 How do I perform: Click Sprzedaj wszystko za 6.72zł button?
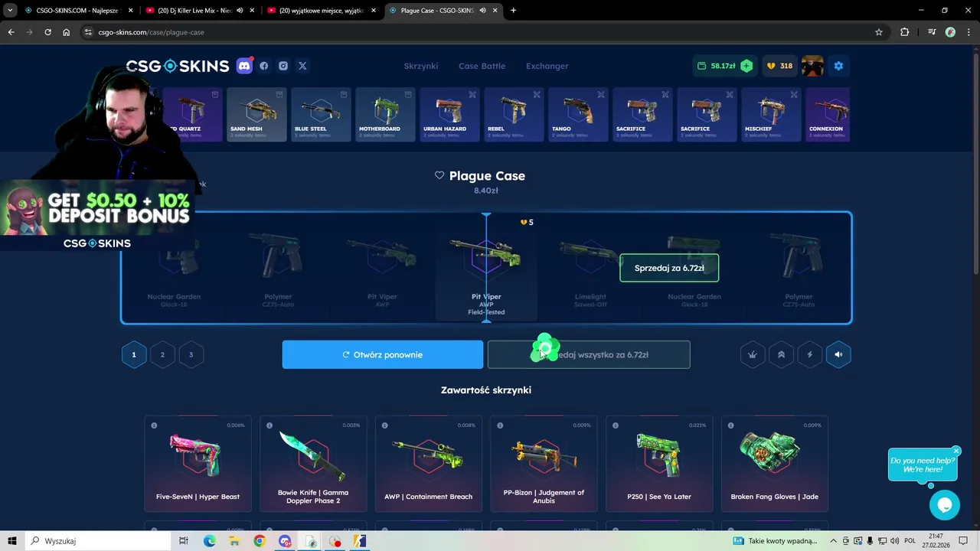[589, 354]
